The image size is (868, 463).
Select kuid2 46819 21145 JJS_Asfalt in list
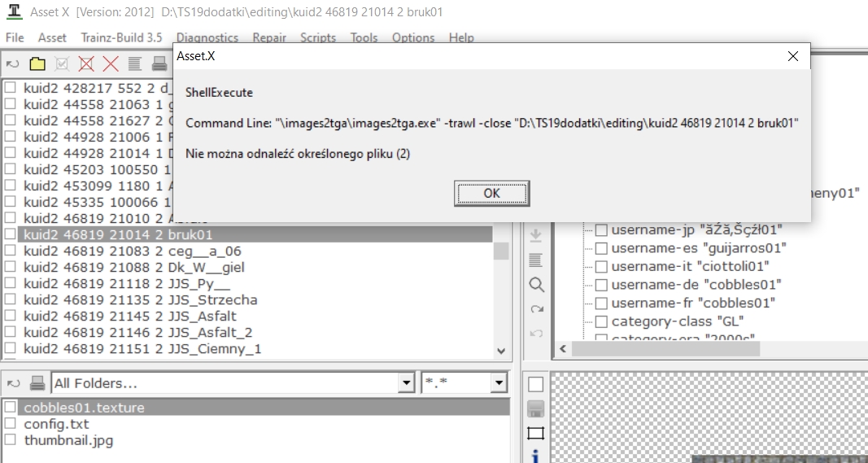point(255,317)
